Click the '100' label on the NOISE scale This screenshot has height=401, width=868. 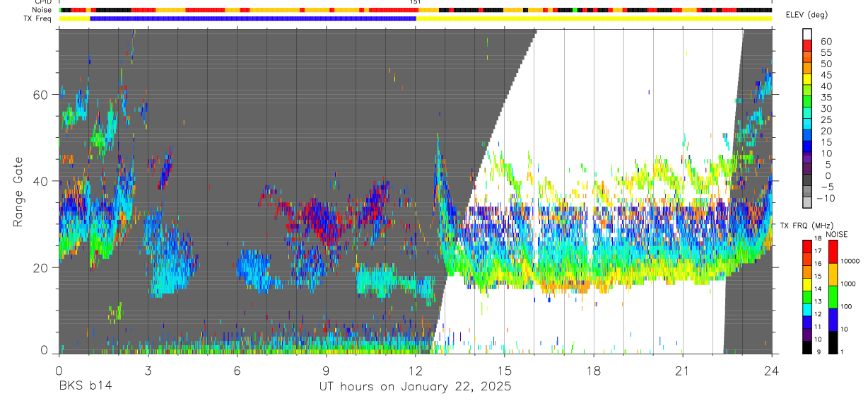[x=848, y=308]
